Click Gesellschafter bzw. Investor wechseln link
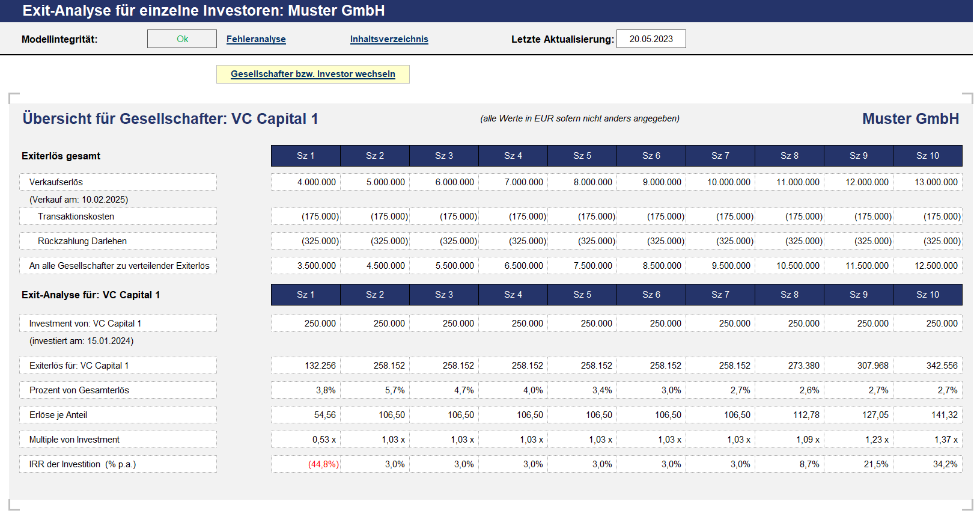980x522 pixels. pos(313,74)
